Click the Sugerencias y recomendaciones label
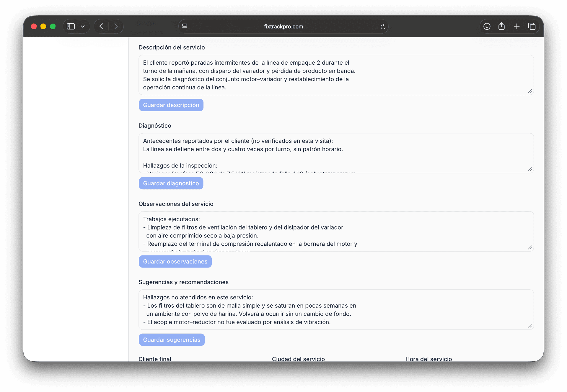The image size is (567, 392). tap(183, 282)
